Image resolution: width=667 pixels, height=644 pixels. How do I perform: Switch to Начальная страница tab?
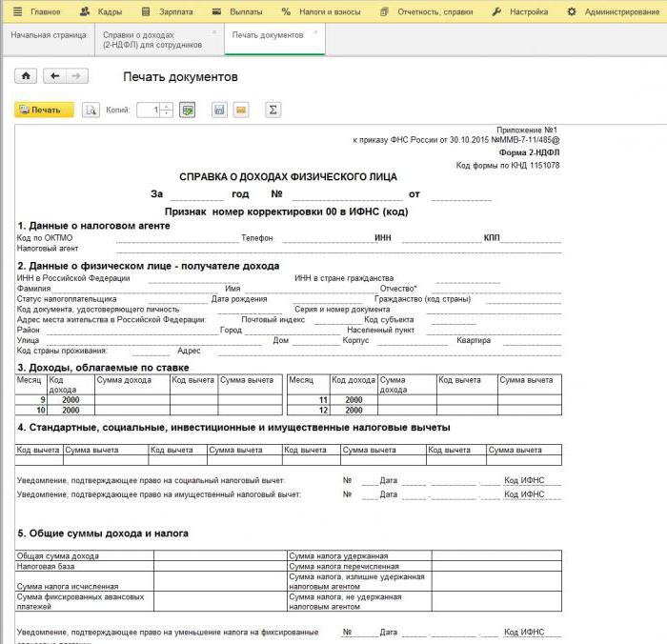pyautogui.click(x=48, y=34)
